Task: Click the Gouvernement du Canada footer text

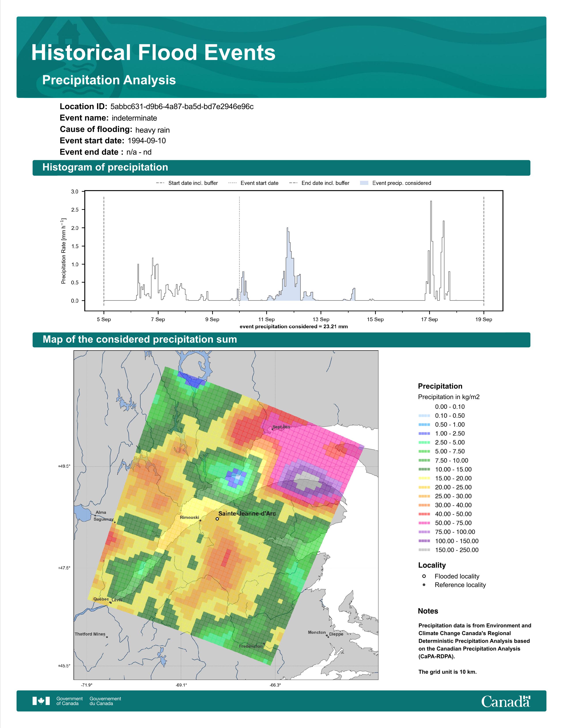Action: pos(105,701)
